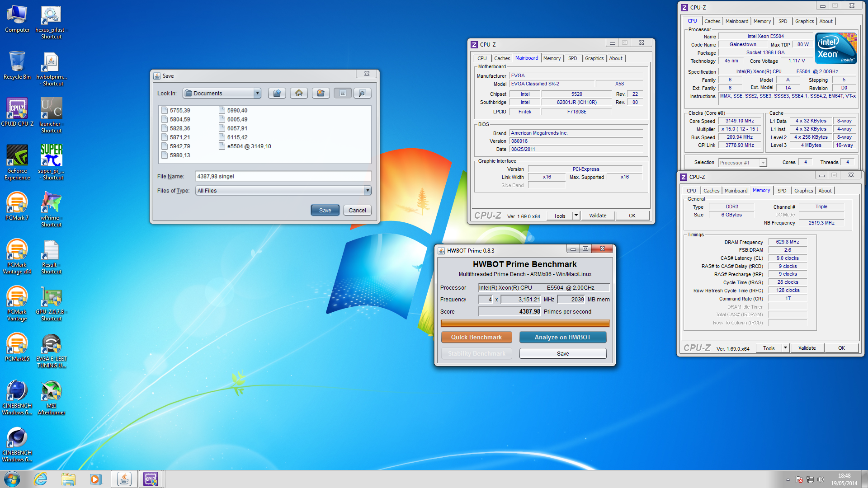The width and height of the screenshot is (868, 488).
Task: Click Tools button in Mainboard CPU-Z window
Action: 560,216
